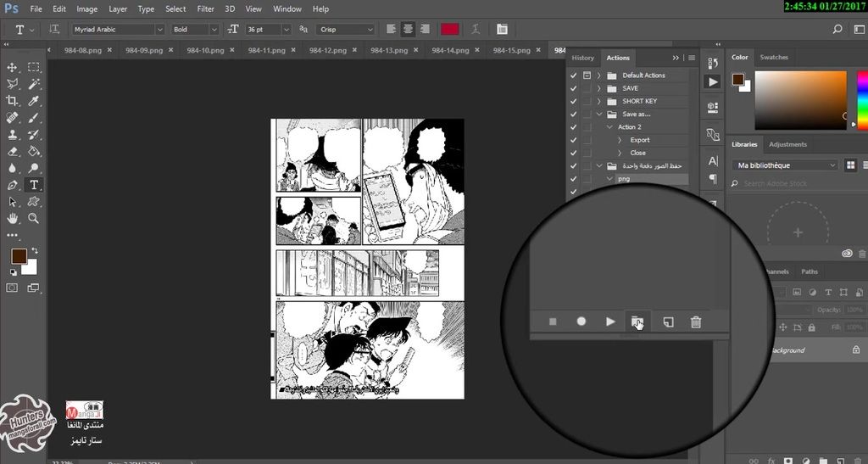Open the Crisp anti-aliasing dropdown
The height and width of the screenshot is (464, 868).
[x=370, y=30]
